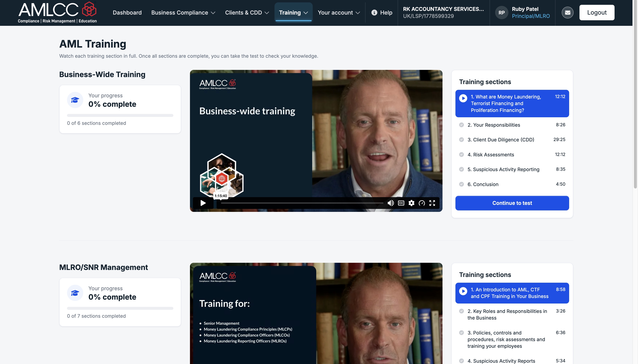Screen dimensions: 638x364
Task: Click the 0 of 6 sections completed text
Action: 96,123
